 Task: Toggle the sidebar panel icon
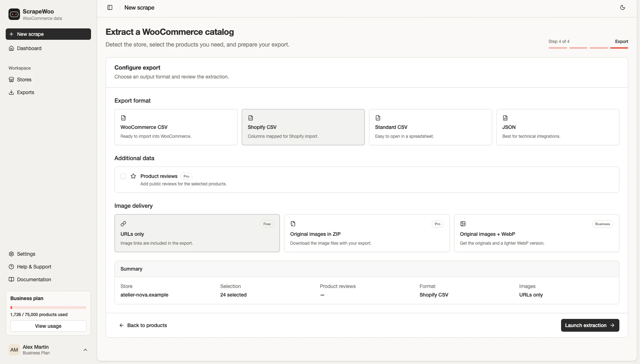[110, 7]
